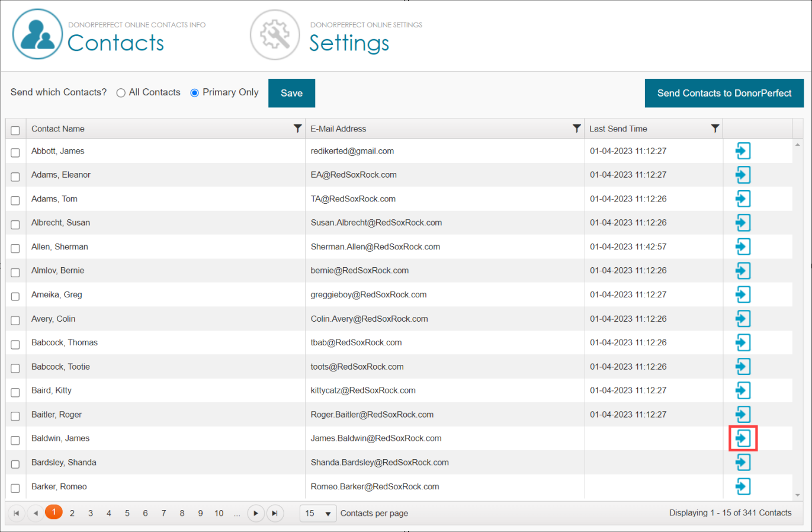Click email toots@RedSoxRock.com
Viewport: 812px width, 532px height.
point(357,367)
